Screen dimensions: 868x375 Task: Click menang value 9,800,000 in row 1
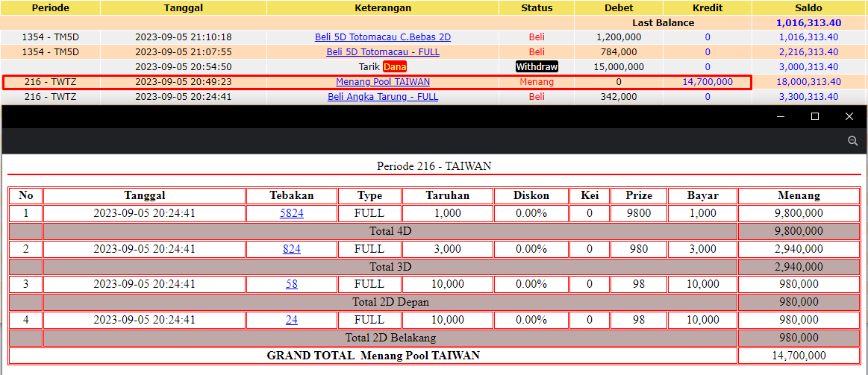click(799, 213)
